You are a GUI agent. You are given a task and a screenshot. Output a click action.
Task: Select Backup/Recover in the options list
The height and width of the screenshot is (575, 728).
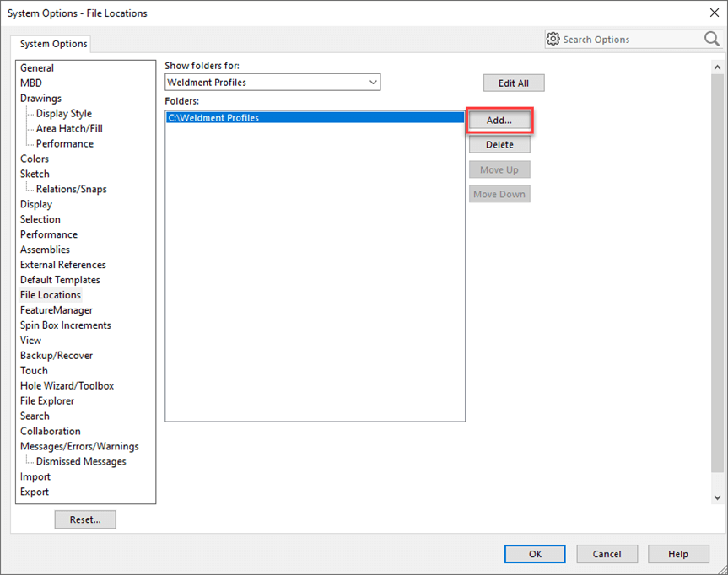[57, 356]
